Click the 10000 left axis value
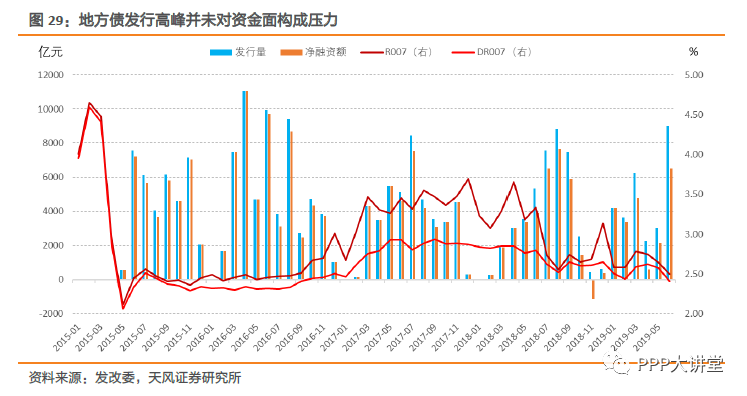This screenshot has height=396, width=747. (x=50, y=109)
